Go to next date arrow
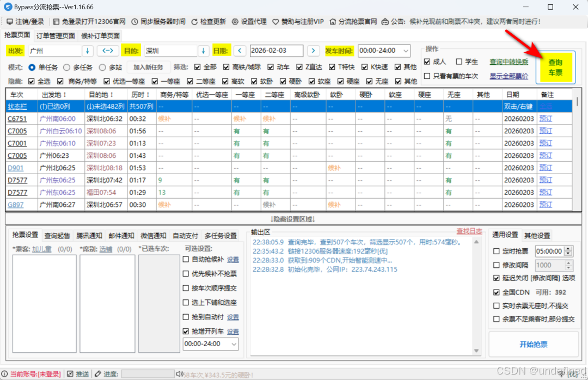The width and height of the screenshot is (588, 380). (313, 51)
